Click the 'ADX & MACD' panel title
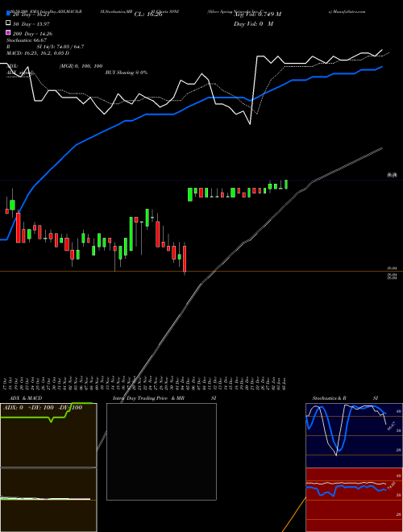Viewport: 403px width, 532px height. (26, 398)
